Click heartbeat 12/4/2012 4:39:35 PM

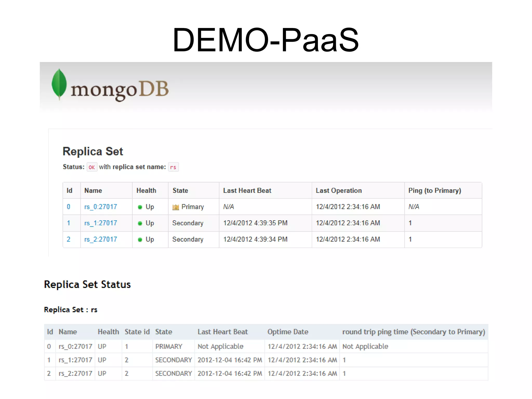pos(255,223)
